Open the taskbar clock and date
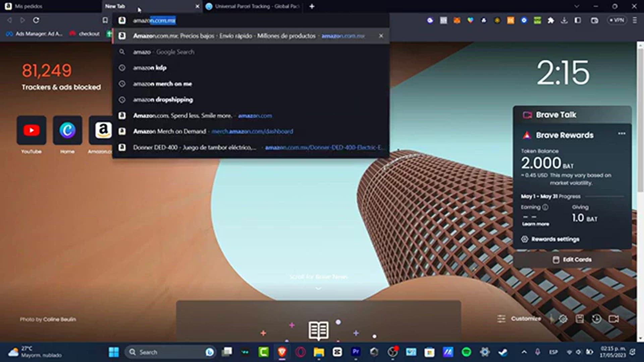This screenshot has width=644, height=362. pos(613,352)
